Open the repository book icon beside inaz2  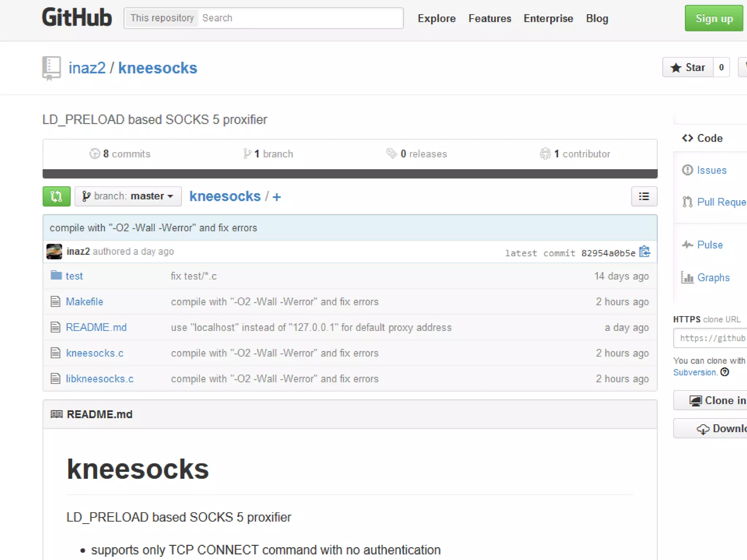click(x=51, y=68)
